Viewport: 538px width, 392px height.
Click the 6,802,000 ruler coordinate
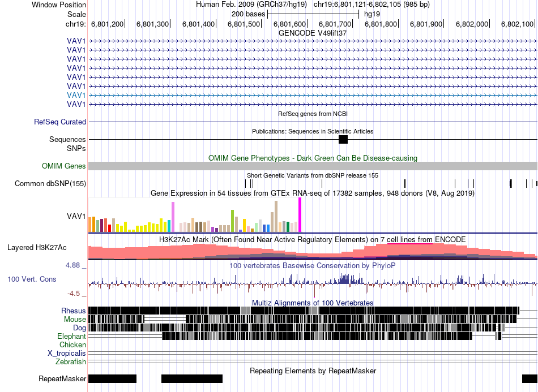[x=472, y=24]
